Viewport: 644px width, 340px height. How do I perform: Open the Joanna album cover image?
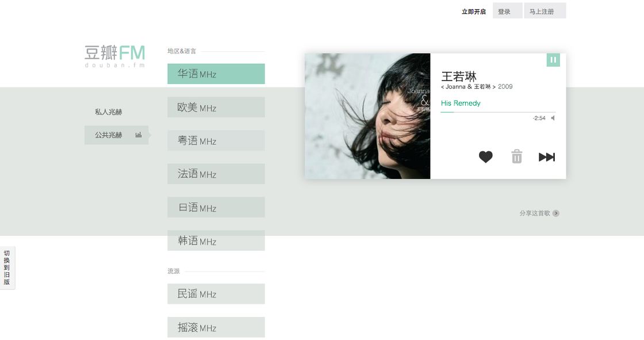(x=367, y=116)
